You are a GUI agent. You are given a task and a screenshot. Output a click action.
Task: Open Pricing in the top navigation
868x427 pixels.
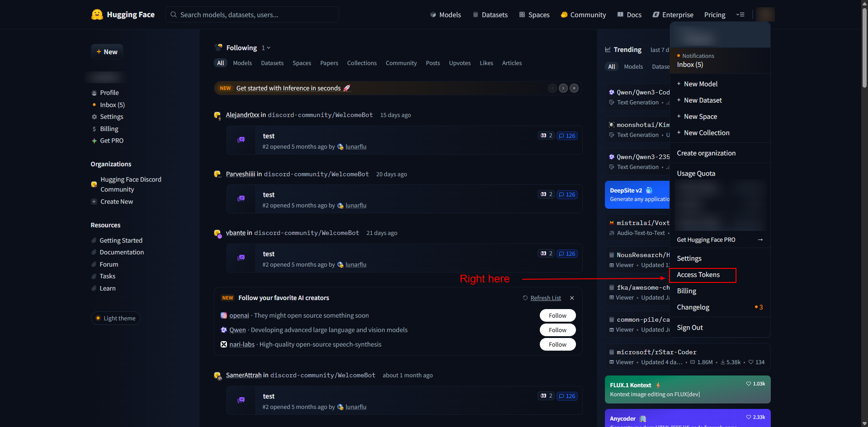[715, 14]
